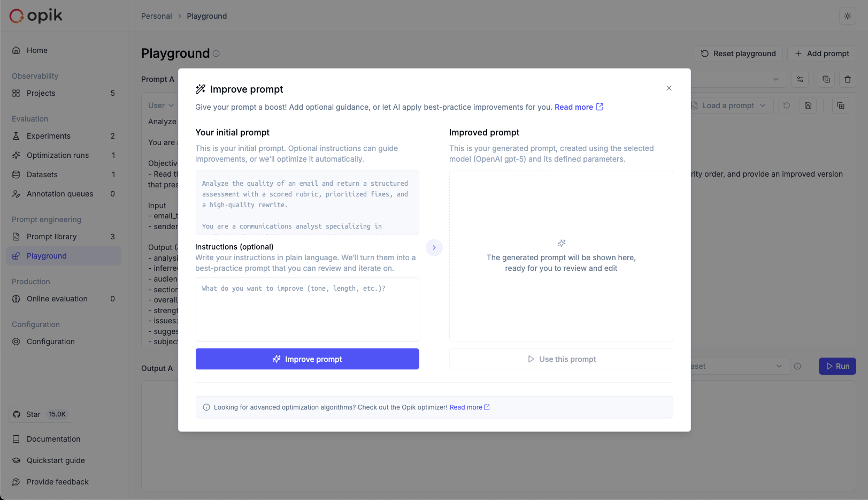Open the Opik optimizer Read more link
868x500 pixels.
click(469, 407)
